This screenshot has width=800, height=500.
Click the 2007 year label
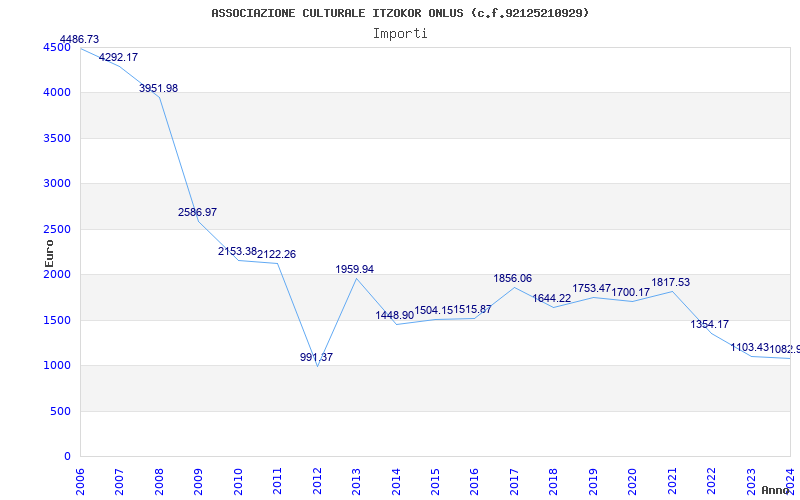(x=119, y=481)
